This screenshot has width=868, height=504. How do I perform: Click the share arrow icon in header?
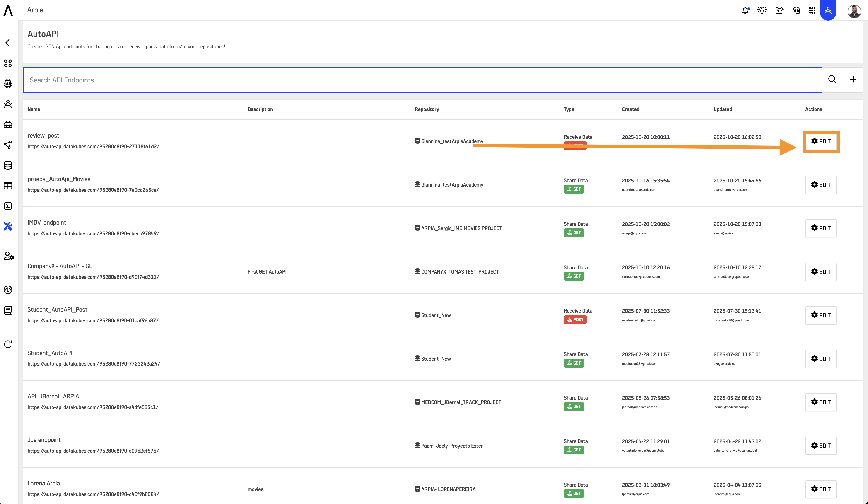pyautogui.click(x=779, y=10)
